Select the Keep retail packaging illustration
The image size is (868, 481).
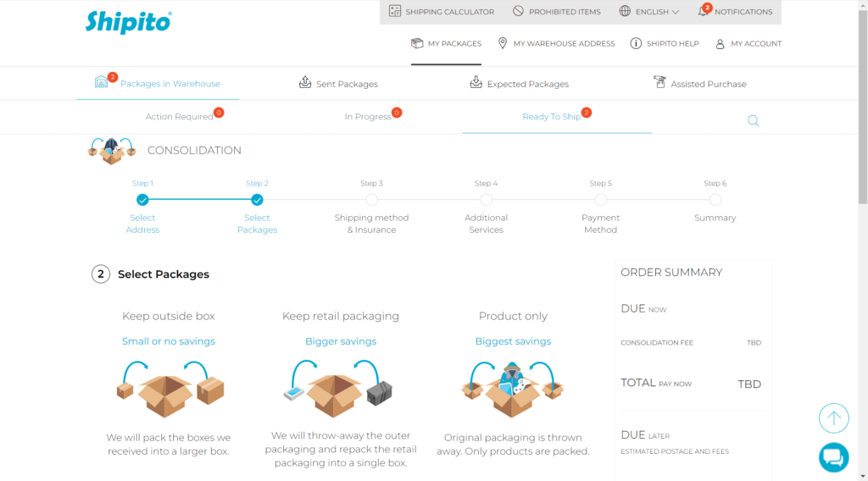338,388
